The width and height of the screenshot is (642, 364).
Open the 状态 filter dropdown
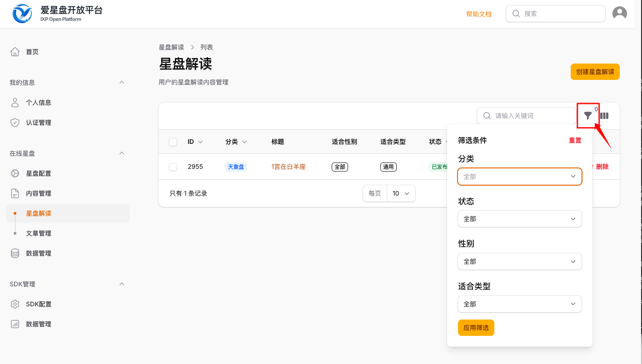(x=519, y=219)
